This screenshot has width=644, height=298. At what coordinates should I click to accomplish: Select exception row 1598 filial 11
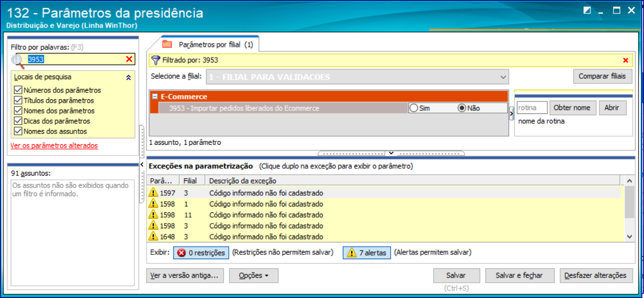pyautogui.click(x=384, y=215)
